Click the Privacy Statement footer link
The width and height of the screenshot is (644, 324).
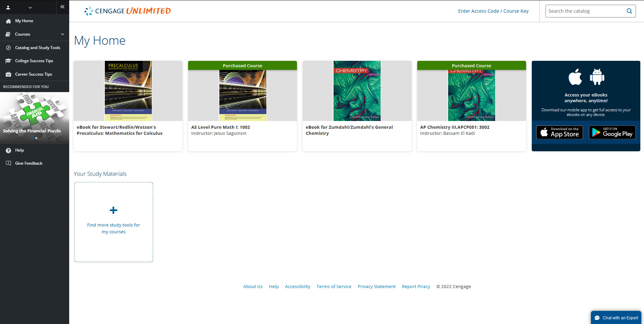[377, 287]
